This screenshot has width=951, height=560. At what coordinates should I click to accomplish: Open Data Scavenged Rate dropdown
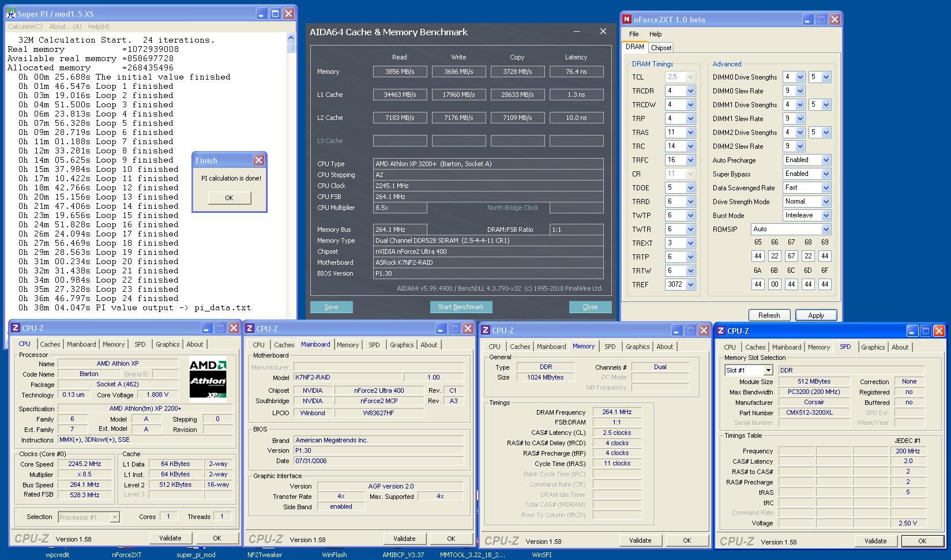[826, 187]
